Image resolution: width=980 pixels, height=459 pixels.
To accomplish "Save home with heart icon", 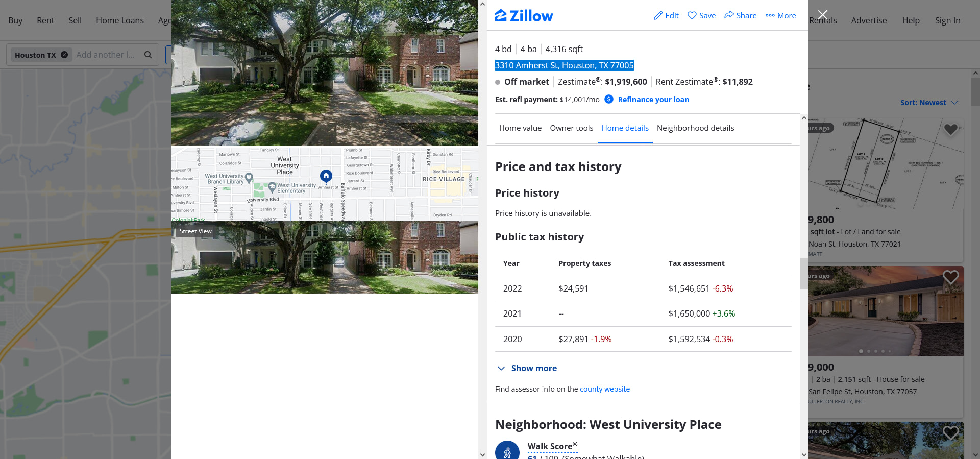I will pyautogui.click(x=692, y=16).
